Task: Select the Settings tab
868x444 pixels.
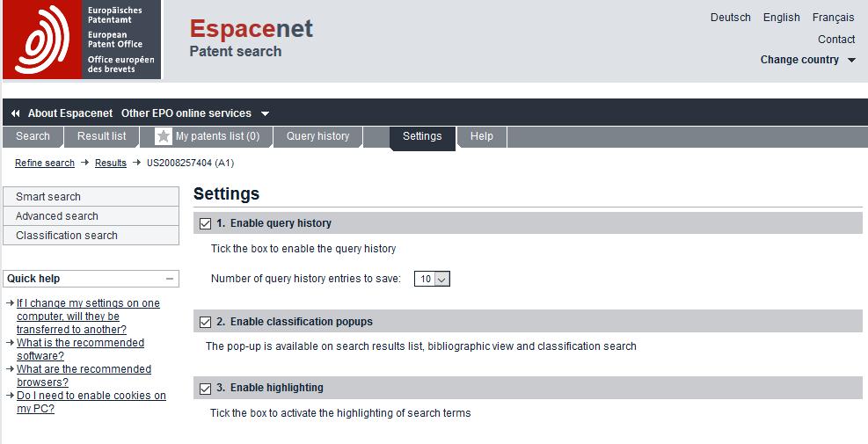Action: point(422,137)
